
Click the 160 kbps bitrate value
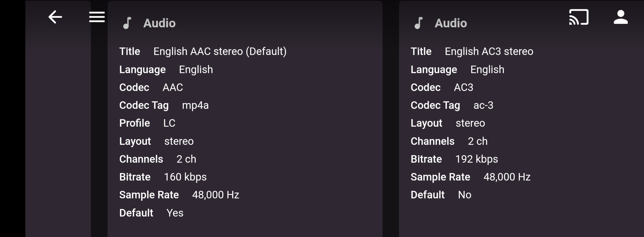point(185,177)
